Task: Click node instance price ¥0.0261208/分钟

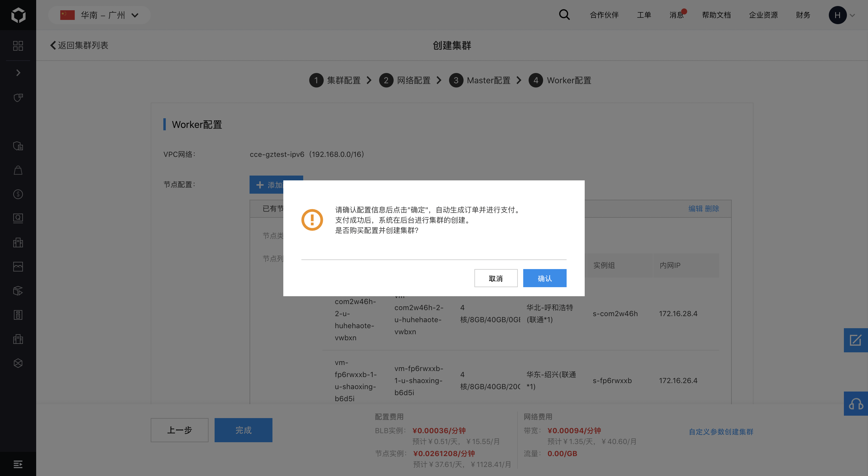Action: click(444, 453)
